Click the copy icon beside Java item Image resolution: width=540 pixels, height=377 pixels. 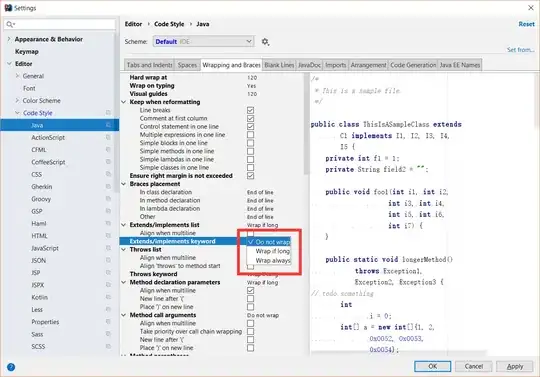(x=108, y=125)
